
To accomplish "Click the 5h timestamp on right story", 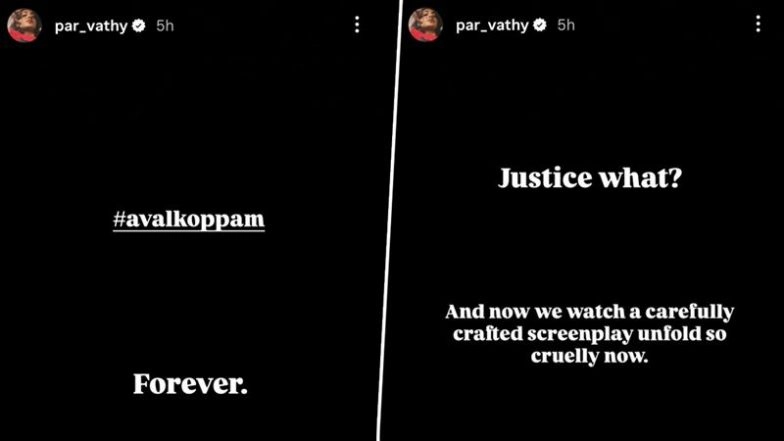I will coord(566,24).
